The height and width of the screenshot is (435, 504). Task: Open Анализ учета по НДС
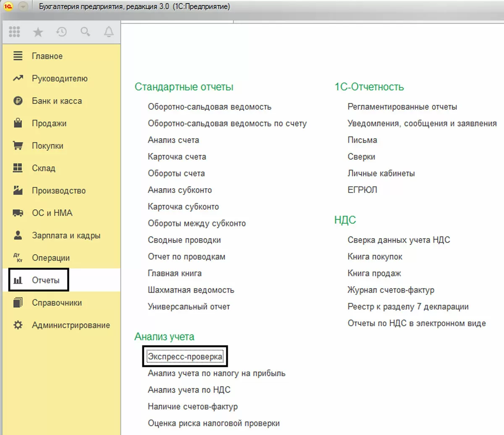[189, 390]
